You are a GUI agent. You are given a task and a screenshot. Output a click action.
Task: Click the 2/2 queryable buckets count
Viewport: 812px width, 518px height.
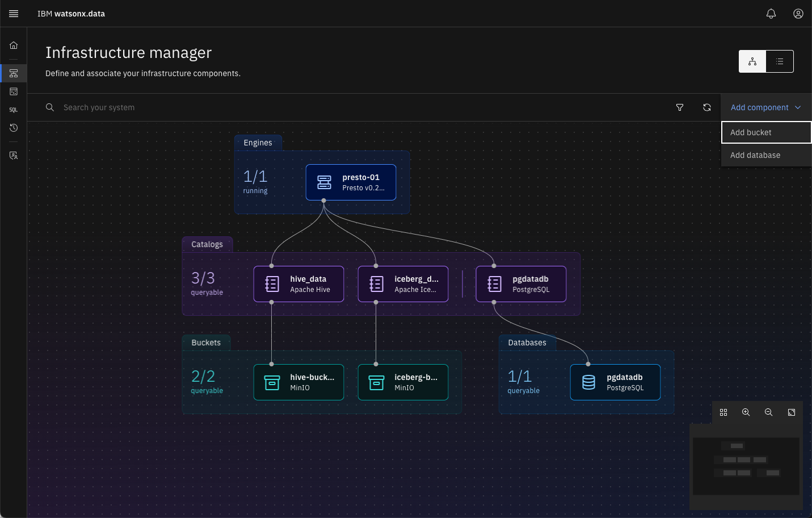(x=207, y=382)
